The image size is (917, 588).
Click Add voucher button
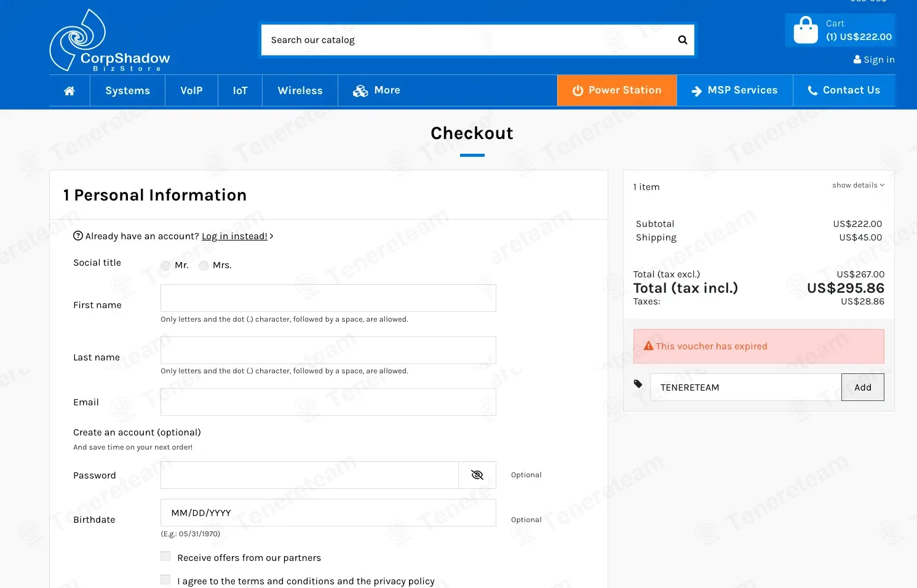862,387
